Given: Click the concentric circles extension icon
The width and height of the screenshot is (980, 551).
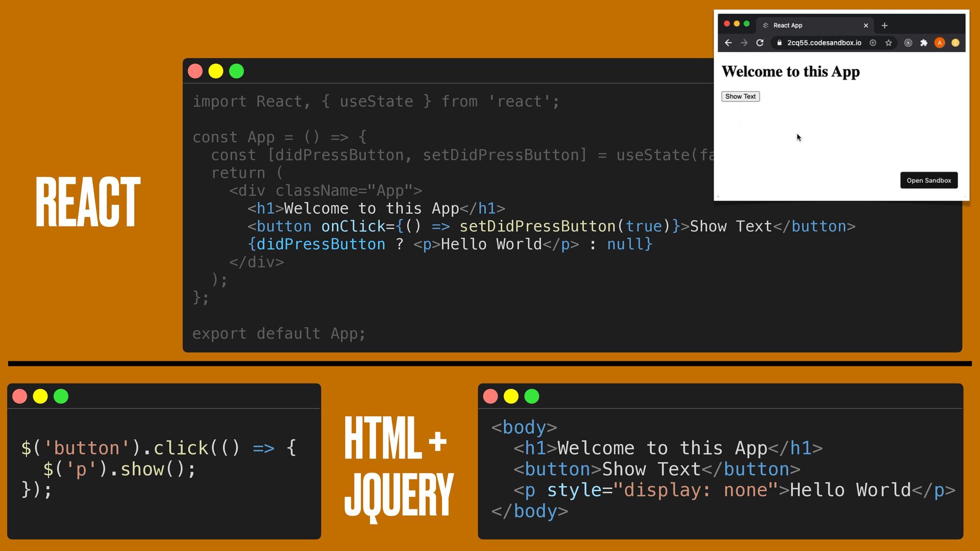Looking at the screenshot, I should (908, 43).
